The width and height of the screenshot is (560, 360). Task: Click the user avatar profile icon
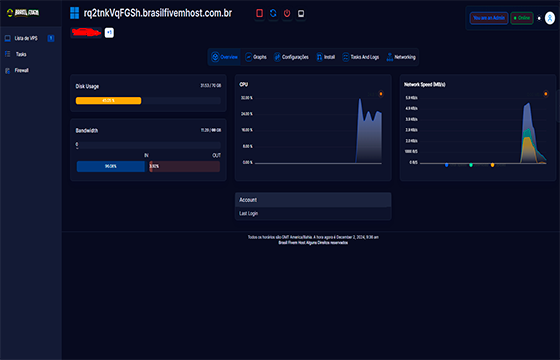pos(550,18)
